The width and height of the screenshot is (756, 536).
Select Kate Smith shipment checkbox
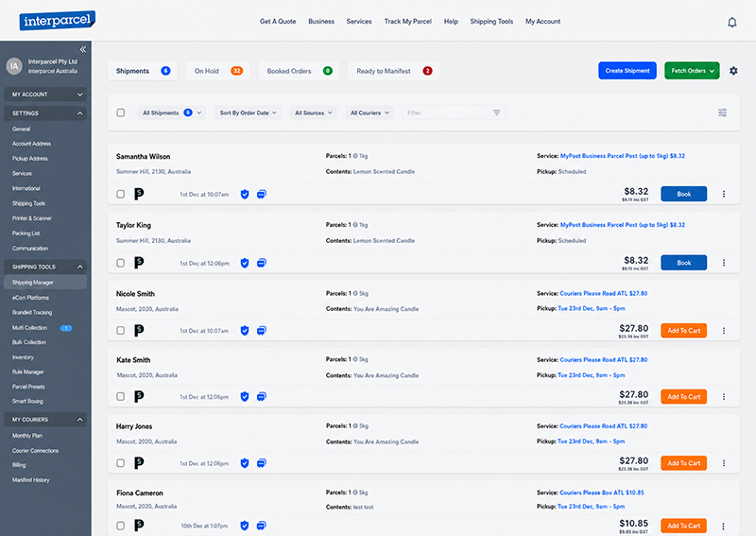(x=121, y=397)
